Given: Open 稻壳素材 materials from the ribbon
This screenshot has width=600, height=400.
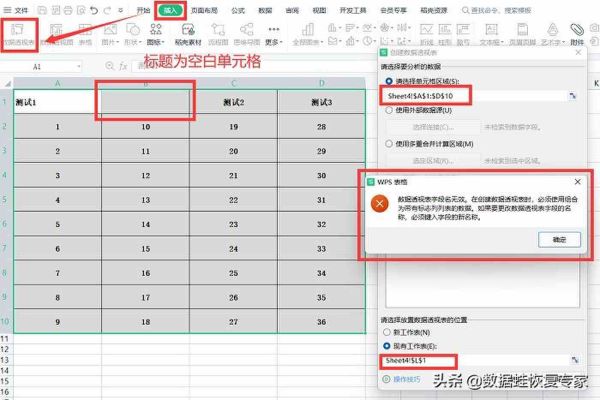Looking at the screenshot, I should point(188,34).
